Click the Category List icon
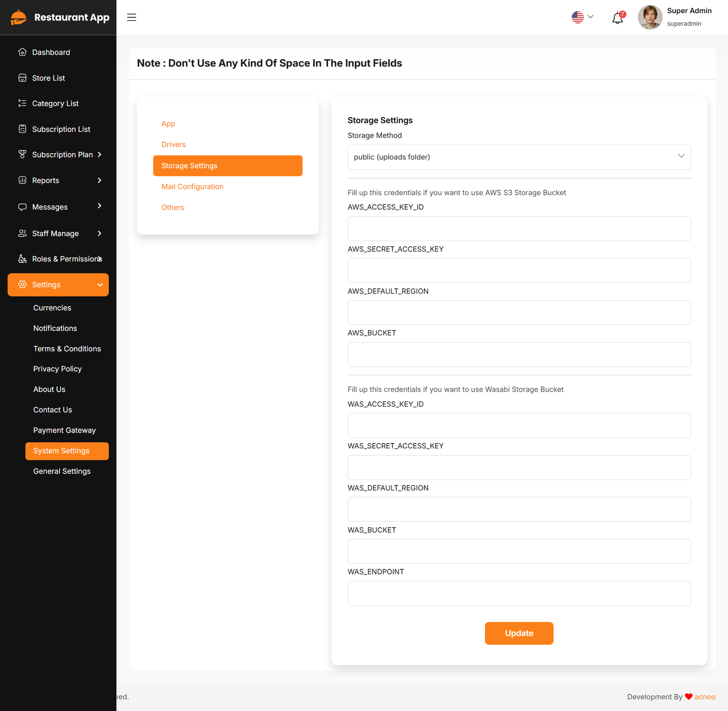 click(x=22, y=103)
